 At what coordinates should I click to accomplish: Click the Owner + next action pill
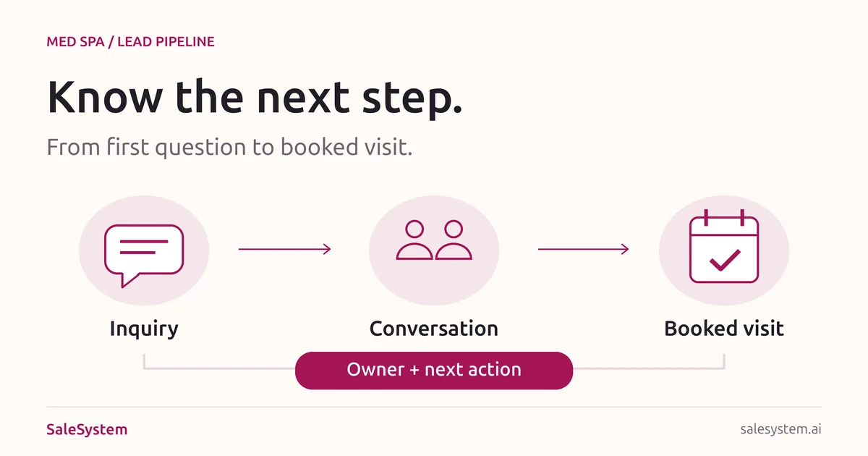click(434, 370)
